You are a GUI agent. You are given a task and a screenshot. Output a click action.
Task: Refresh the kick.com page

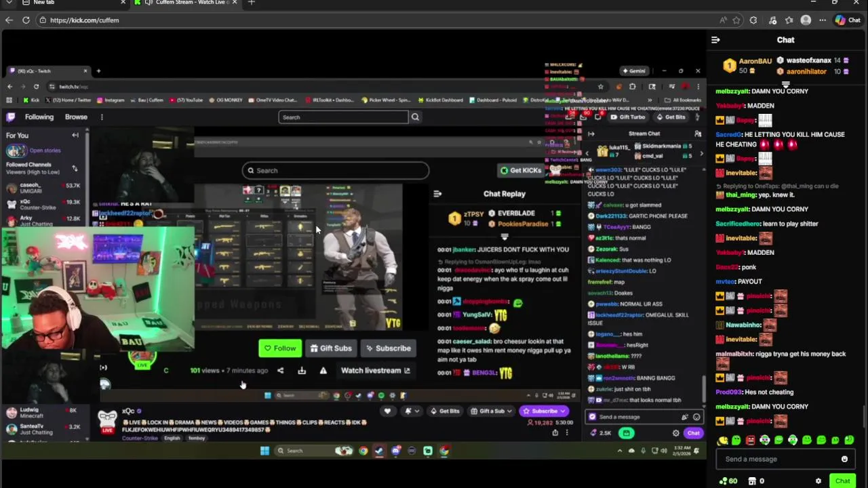pyautogui.click(x=24, y=20)
